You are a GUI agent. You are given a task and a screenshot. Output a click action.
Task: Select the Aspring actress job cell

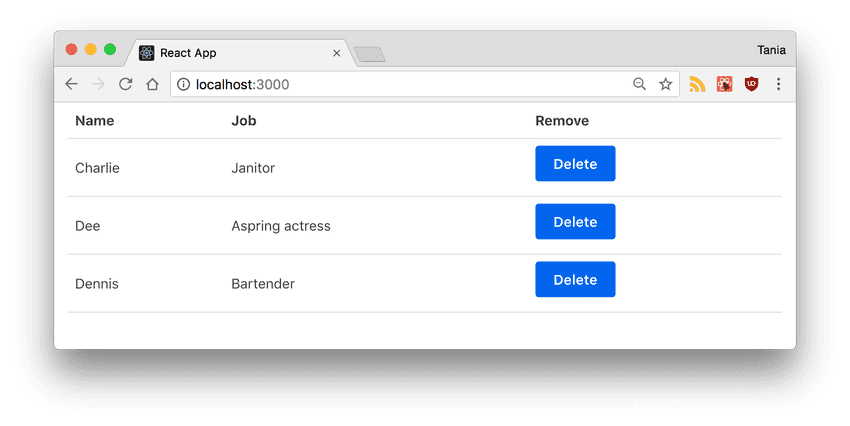pyautogui.click(x=281, y=226)
